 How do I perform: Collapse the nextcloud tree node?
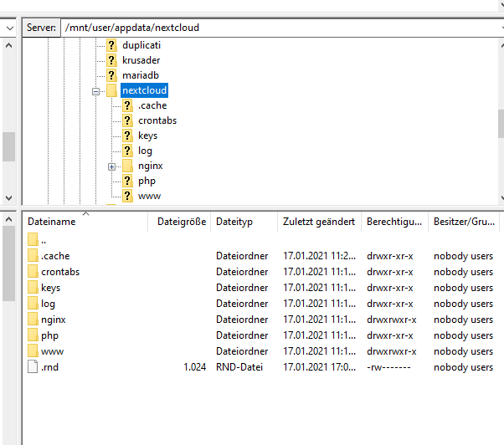[x=95, y=91]
